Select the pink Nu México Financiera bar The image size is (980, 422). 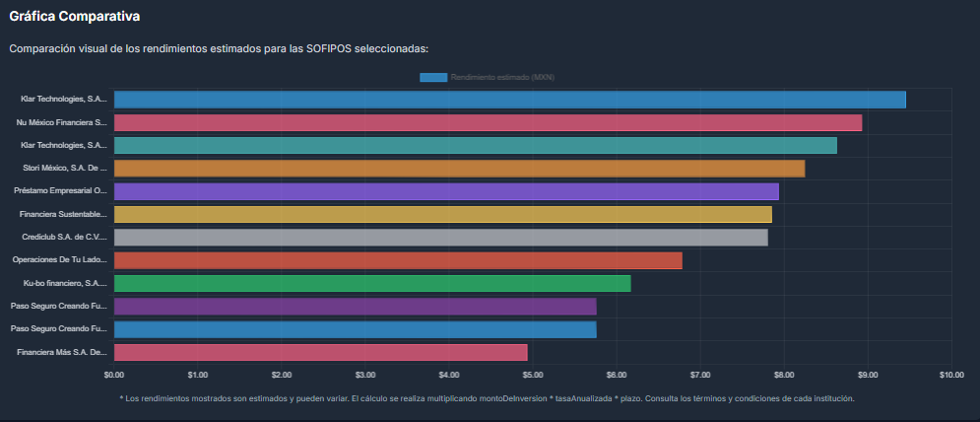[489, 122]
